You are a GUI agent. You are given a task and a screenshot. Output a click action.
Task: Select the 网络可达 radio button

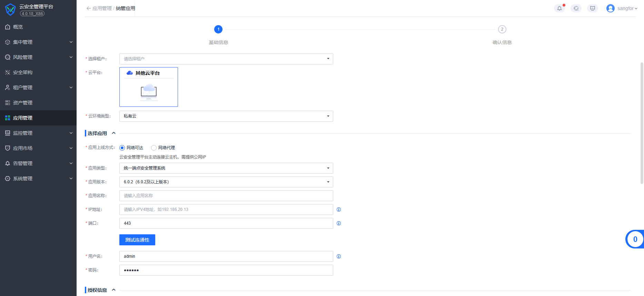[x=122, y=148]
